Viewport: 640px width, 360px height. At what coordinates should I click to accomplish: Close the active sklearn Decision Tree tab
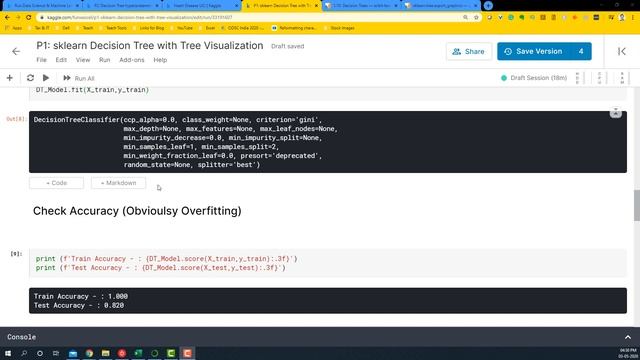point(316,6)
